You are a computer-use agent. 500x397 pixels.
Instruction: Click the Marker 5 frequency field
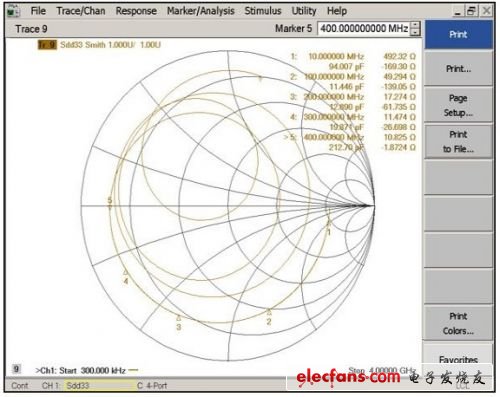pos(364,28)
